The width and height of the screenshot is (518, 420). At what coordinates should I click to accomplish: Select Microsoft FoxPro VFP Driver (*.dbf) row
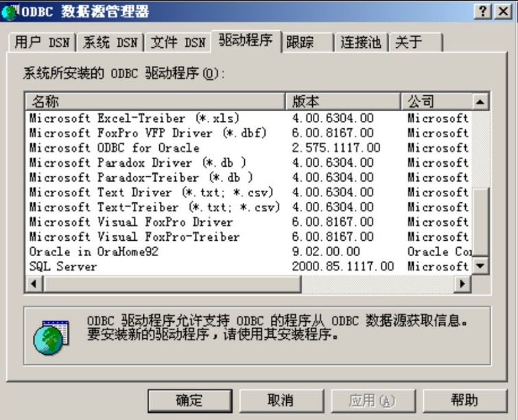pyautogui.click(x=248, y=133)
